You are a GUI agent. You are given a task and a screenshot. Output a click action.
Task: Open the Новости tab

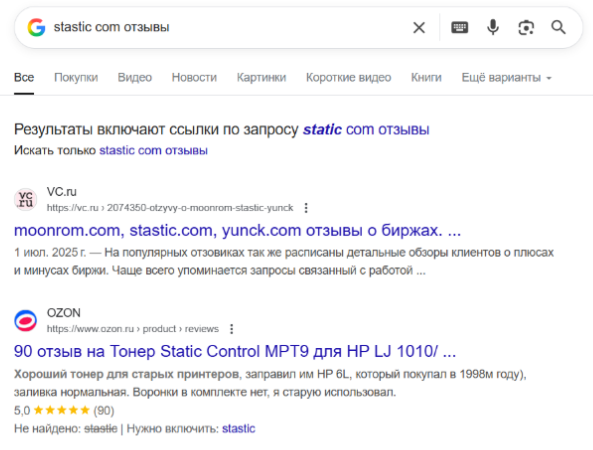194,78
